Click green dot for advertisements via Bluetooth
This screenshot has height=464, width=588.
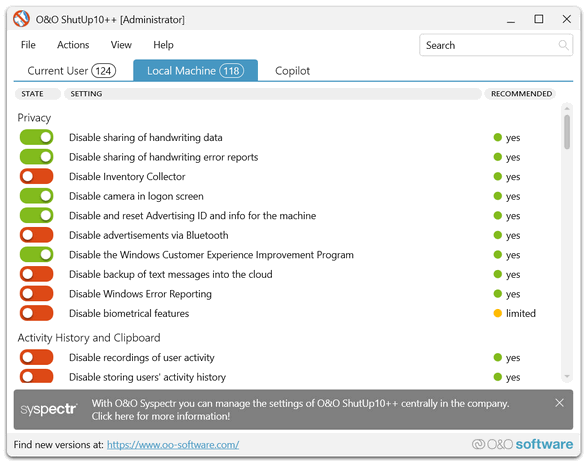[x=498, y=235]
